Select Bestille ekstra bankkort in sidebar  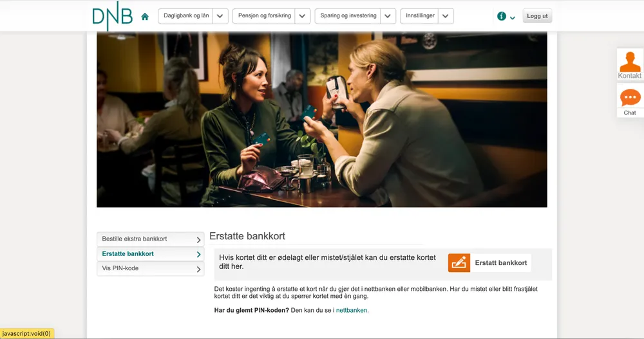coord(150,239)
